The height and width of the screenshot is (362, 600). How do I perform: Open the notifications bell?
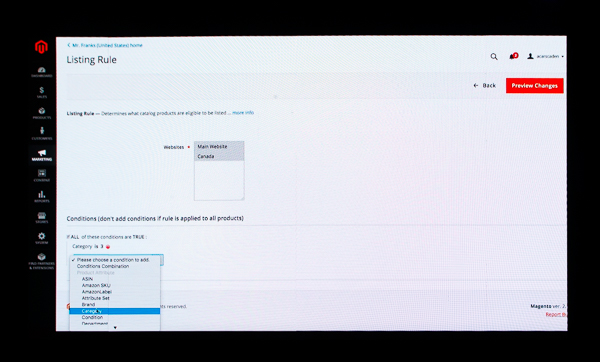513,56
